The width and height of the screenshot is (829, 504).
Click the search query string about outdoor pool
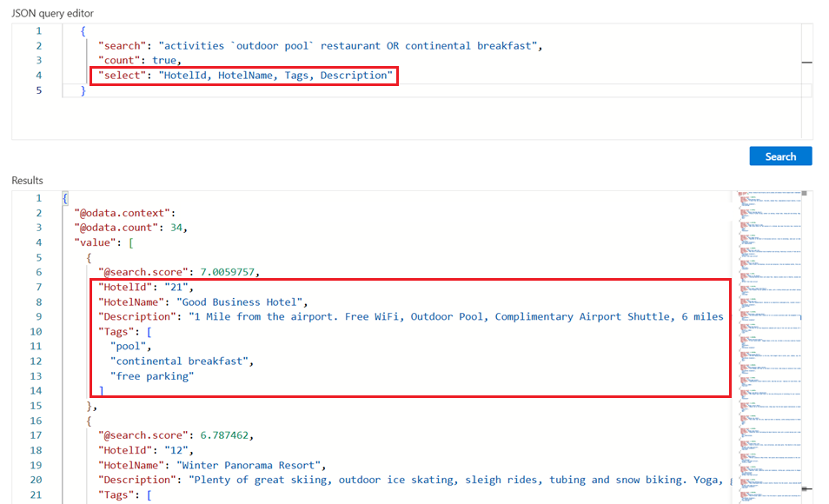[348, 45]
